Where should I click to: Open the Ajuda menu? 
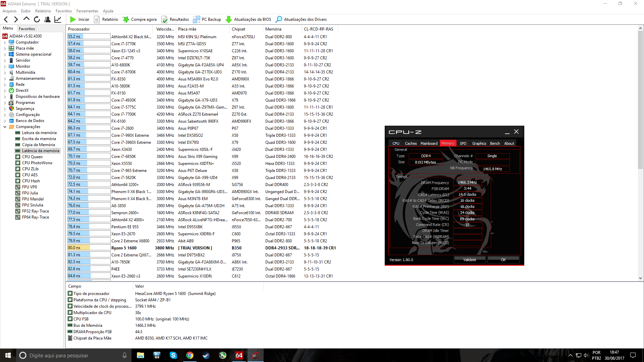[x=108, y=11]
